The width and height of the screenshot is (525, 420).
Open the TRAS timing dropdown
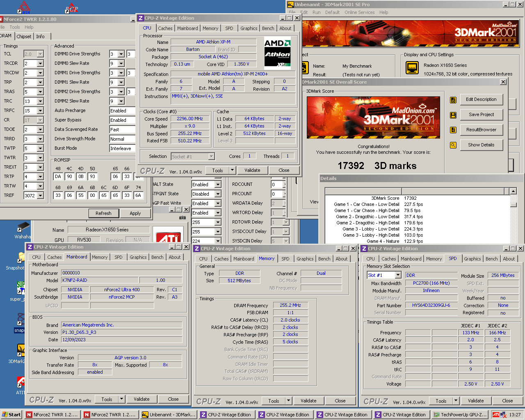pyautogui.click(x=40, y=92)
